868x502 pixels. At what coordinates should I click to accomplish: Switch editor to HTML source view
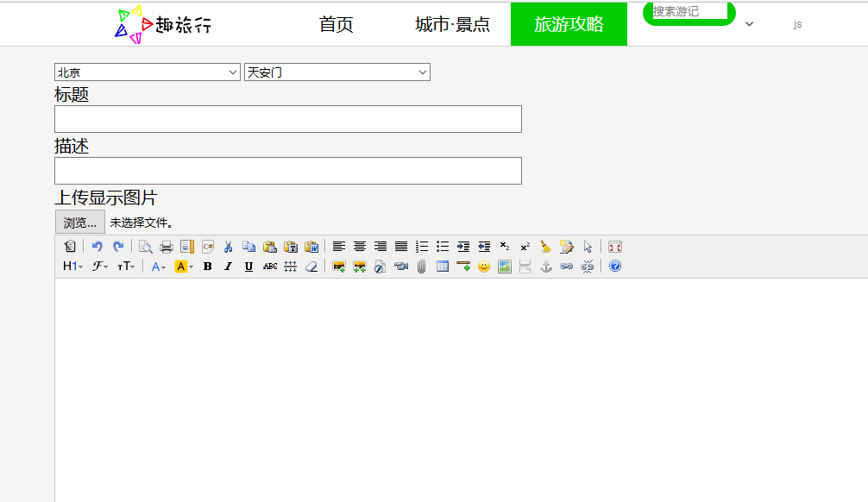click(70, 247)
